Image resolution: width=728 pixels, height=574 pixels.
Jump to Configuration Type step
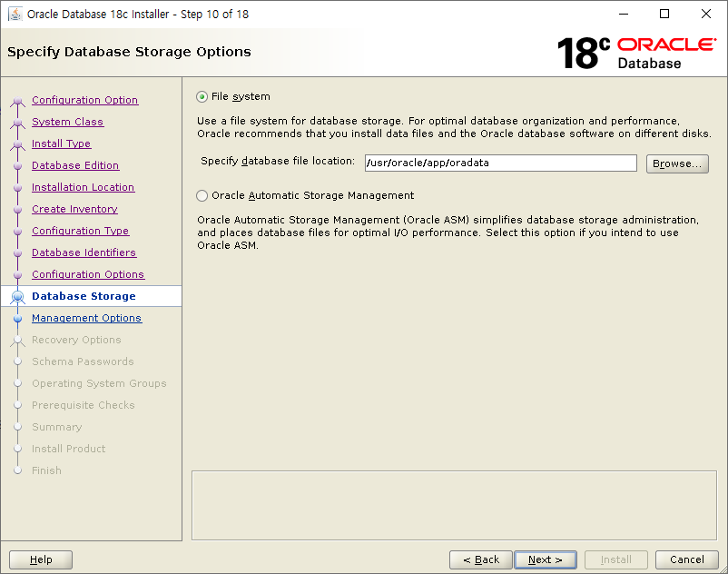[80, 231]
